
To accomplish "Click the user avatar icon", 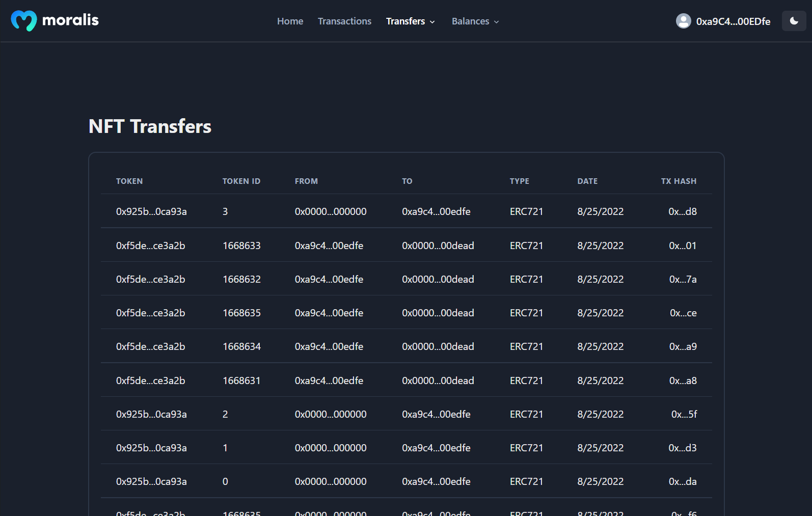I will [x=683, y=21].
